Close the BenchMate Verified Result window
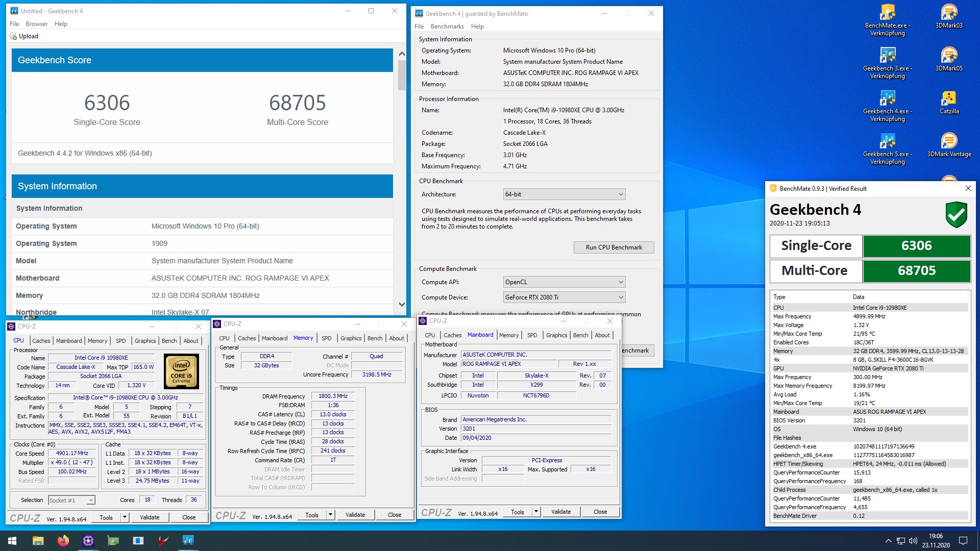 (968, 189)
